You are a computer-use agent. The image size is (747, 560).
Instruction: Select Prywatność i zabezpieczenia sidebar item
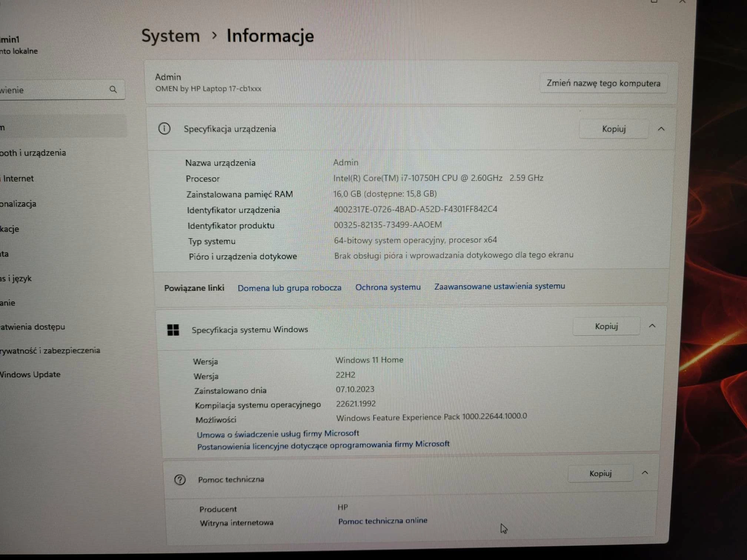click(50, 350)
